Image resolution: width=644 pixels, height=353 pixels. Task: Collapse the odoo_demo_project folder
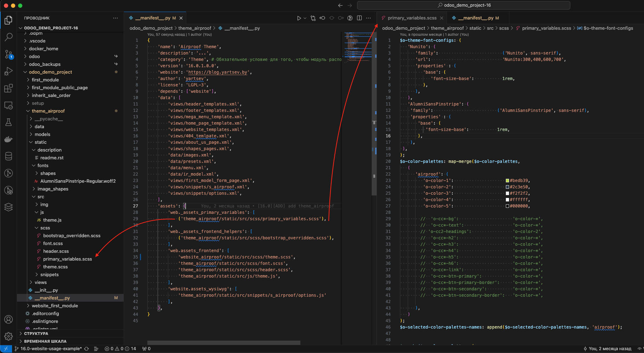pyautogui.click(x=70, y=72)
